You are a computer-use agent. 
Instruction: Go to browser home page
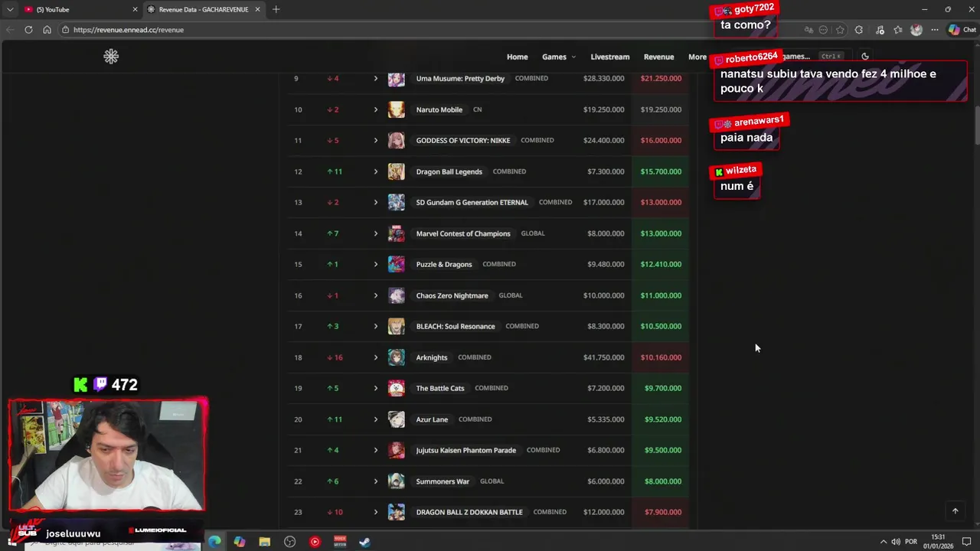(47, 30)
